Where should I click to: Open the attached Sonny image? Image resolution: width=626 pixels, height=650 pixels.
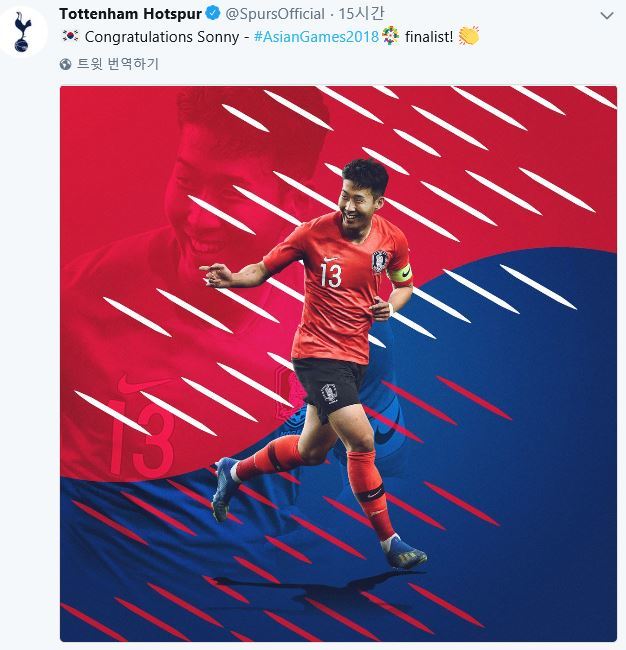pyautogui.click(x=338, y=364)
